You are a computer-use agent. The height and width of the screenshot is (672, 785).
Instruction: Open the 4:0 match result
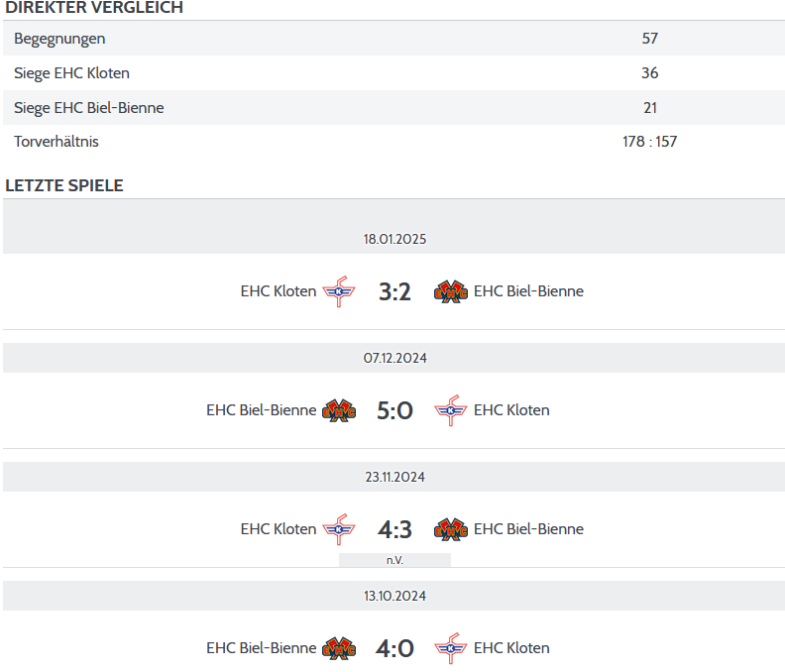[x=394, y=648]
